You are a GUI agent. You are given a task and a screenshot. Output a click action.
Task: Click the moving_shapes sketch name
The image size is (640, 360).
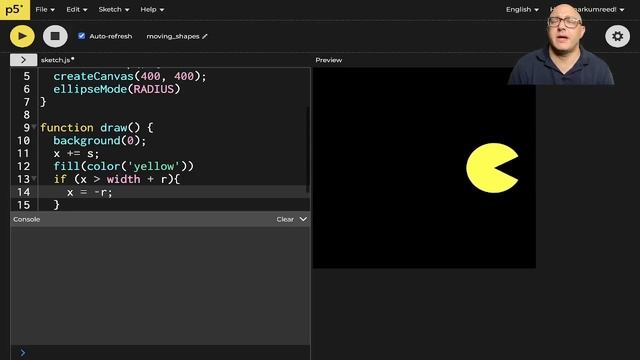pyautogui.click(x=173, y=36)
